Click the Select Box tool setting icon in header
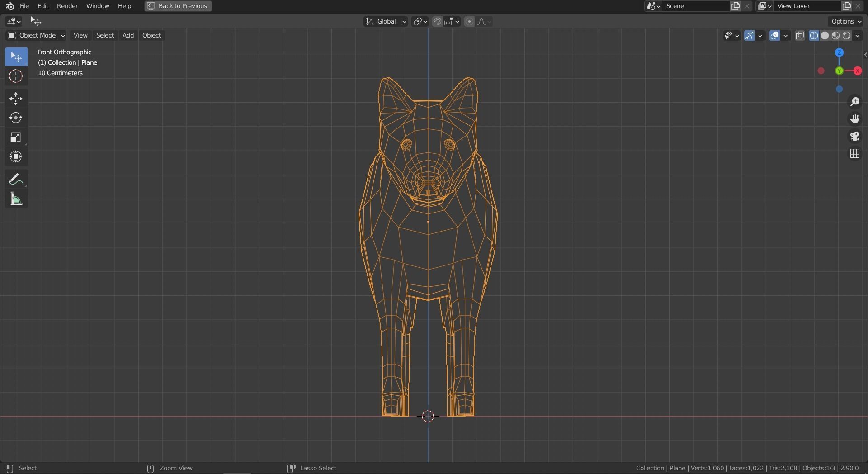Viewport: 868px width, 474px height. pyautogui.click(x=35, y=21)
